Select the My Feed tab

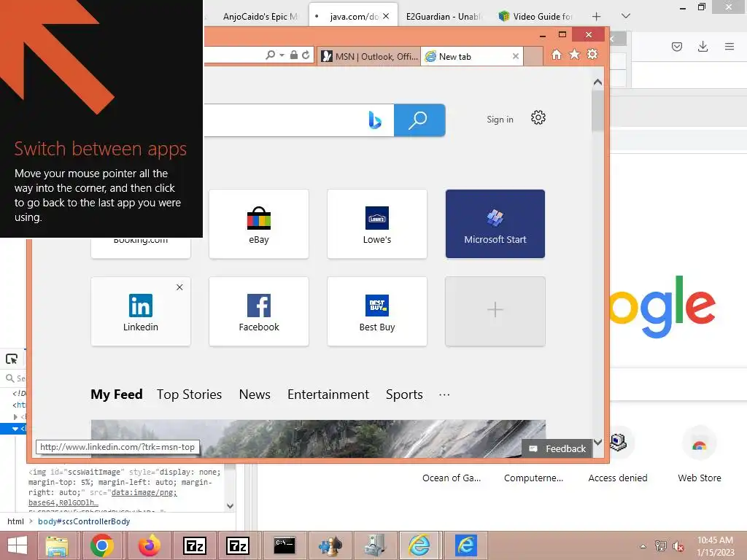pyautogui.click(x=117, y=394)
